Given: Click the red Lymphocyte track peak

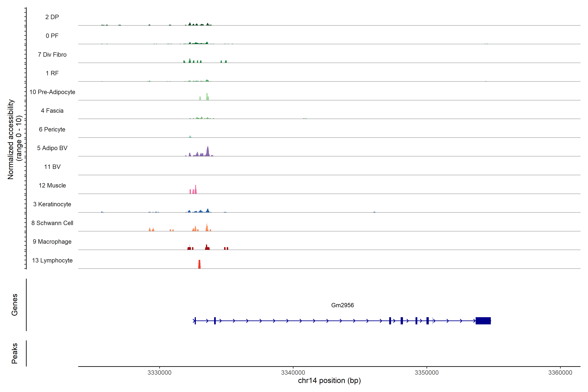Looking at the screenshot, I should click(x=199, y=264).
